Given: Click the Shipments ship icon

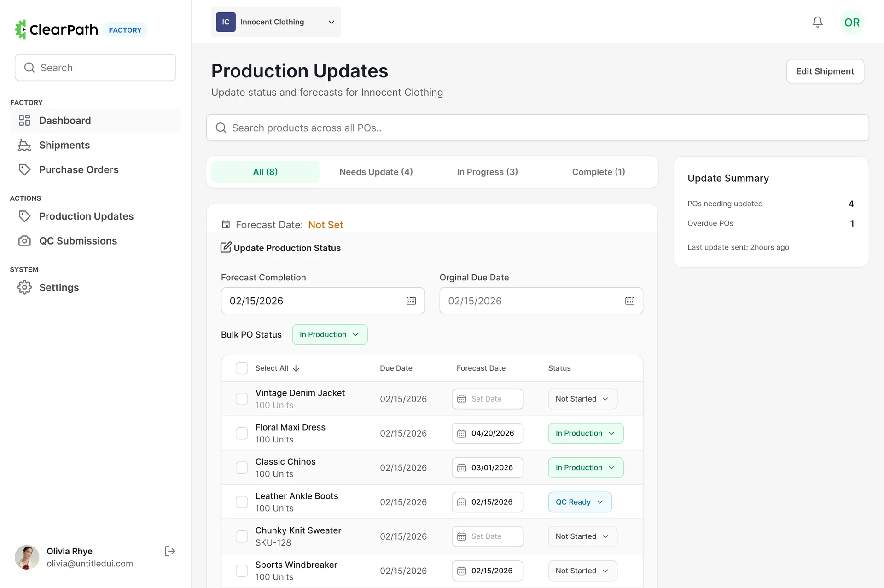Looking at the screenshot, I should [24, 145].
